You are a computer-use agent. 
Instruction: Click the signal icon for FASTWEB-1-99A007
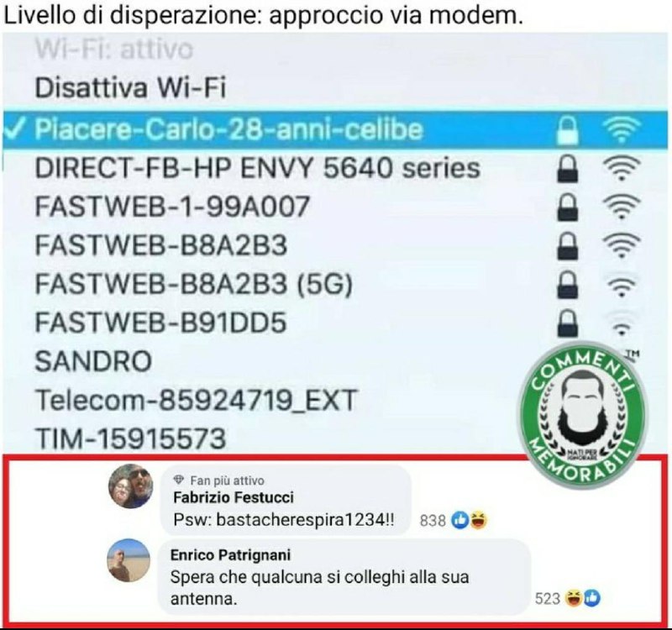(622, 206)
